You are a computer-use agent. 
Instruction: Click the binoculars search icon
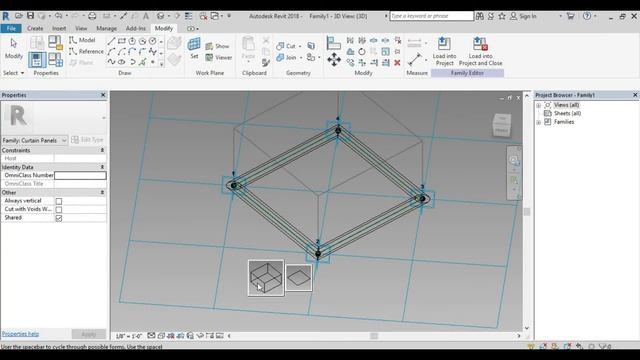tap(480, 16)
